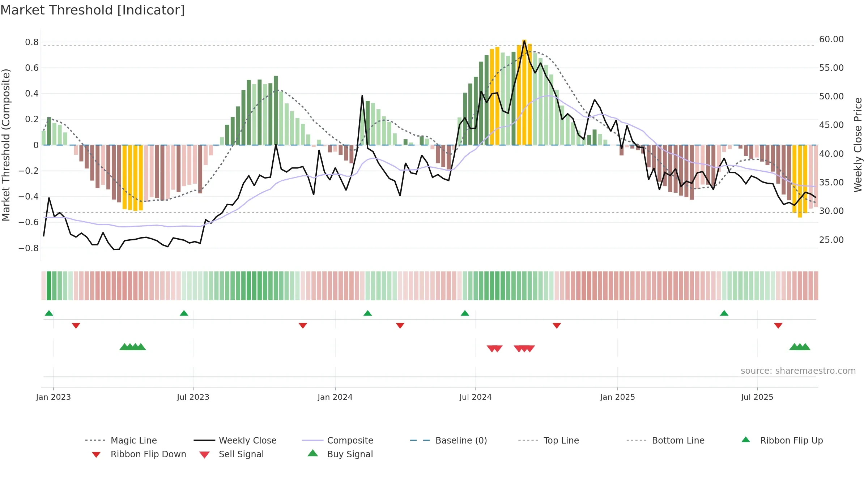This screenshot has height=488, width=868.
Task: Click the Market Threshold [Indicator] title
Action: tap(93, 10)
